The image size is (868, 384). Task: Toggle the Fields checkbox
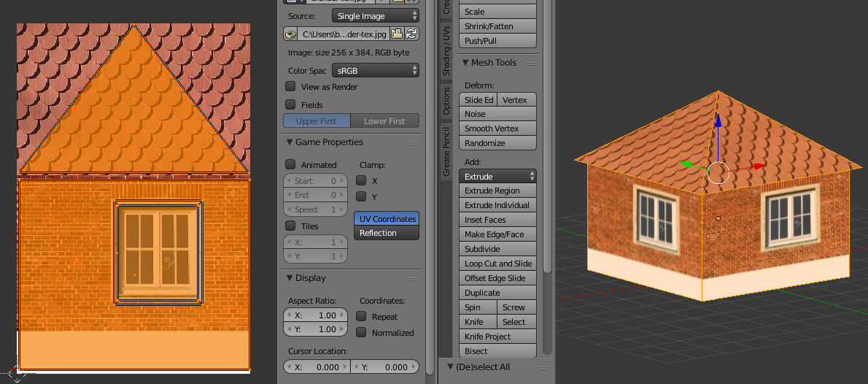(290, 104)
